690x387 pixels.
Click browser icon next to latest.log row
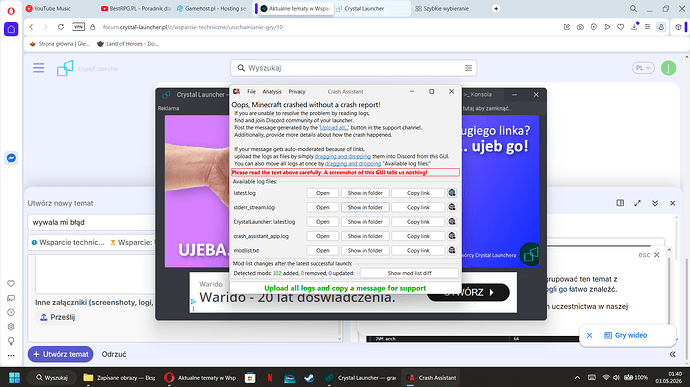pos(452,193)
